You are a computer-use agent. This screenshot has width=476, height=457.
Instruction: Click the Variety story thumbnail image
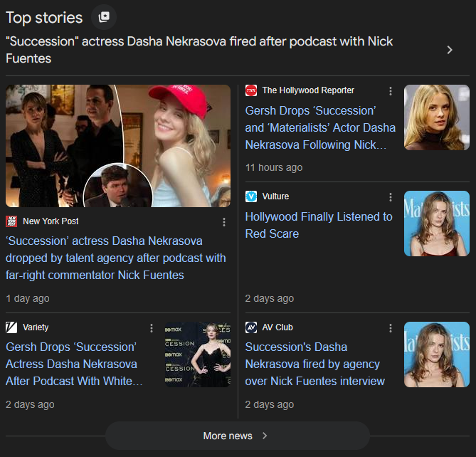pos(197,354)
